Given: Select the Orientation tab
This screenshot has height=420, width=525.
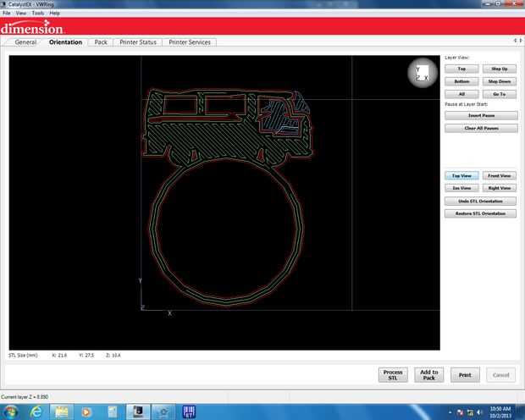Looking at the screenshot, I should [65, 42].
